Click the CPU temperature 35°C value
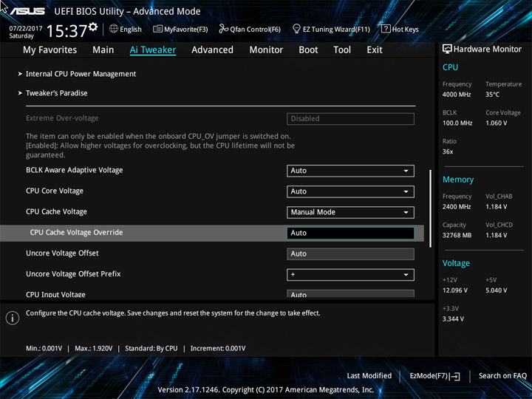532x399 pixels. (x=492, y=95)
